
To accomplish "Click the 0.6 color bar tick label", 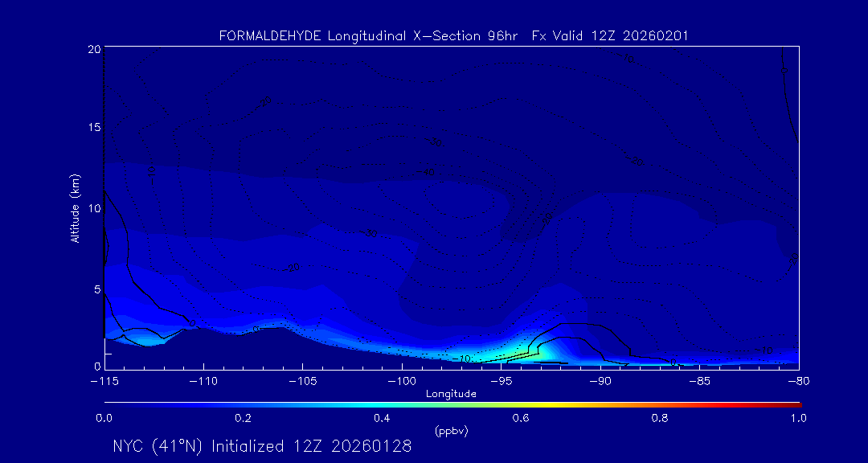I will click(x=521, y=418).
